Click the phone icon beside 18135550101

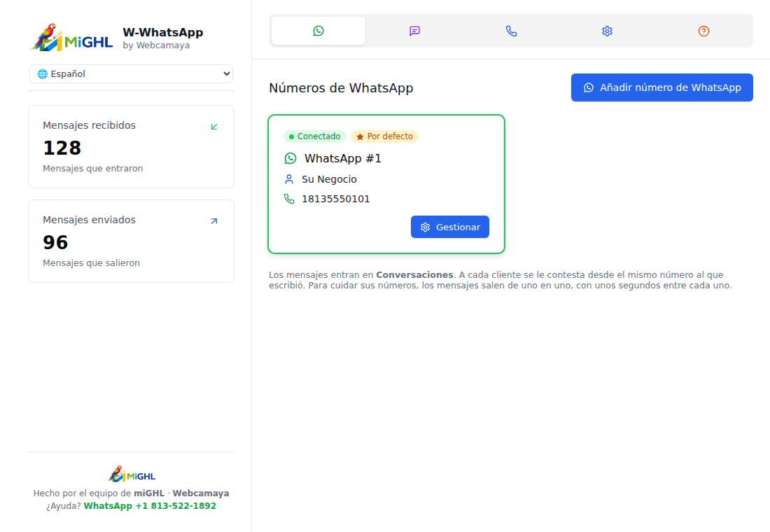[x=289, y=199]
